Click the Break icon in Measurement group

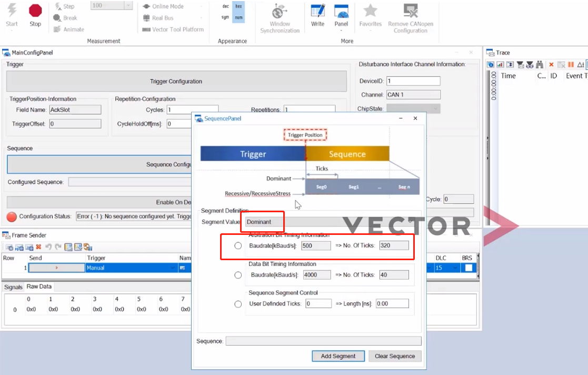click(57, 17)
